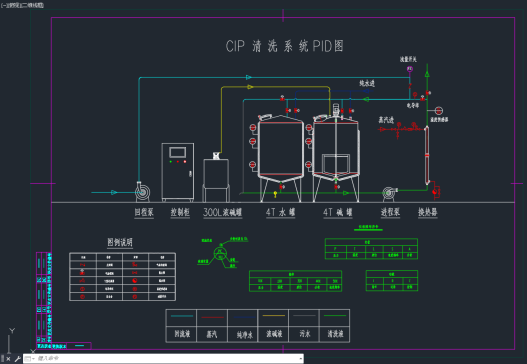Select the 流量开关 label
The width and height of the screenshot is (527, 364).
[408, 59]
